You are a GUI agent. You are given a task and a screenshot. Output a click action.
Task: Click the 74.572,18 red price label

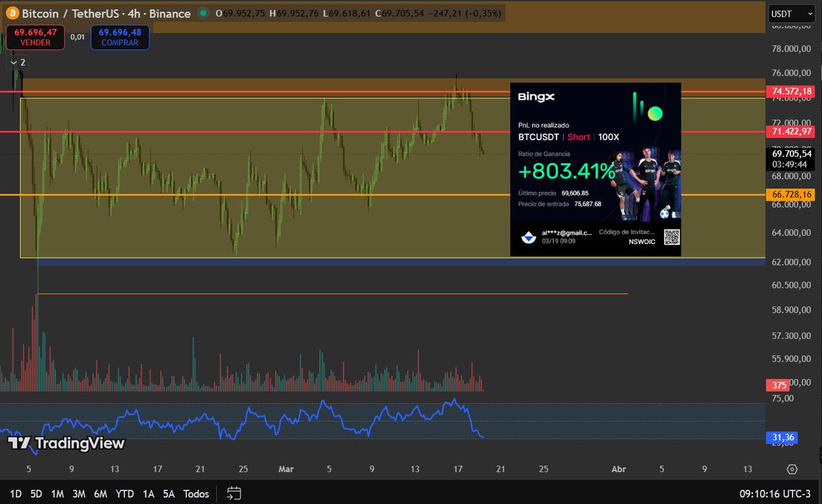click(791, 91)
